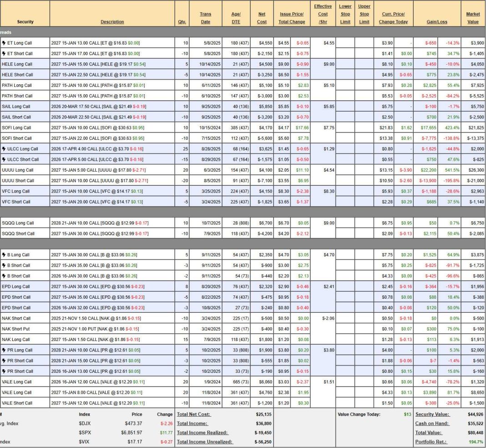Click the lightning bolt beside PR Long Call

click(4, 350)
